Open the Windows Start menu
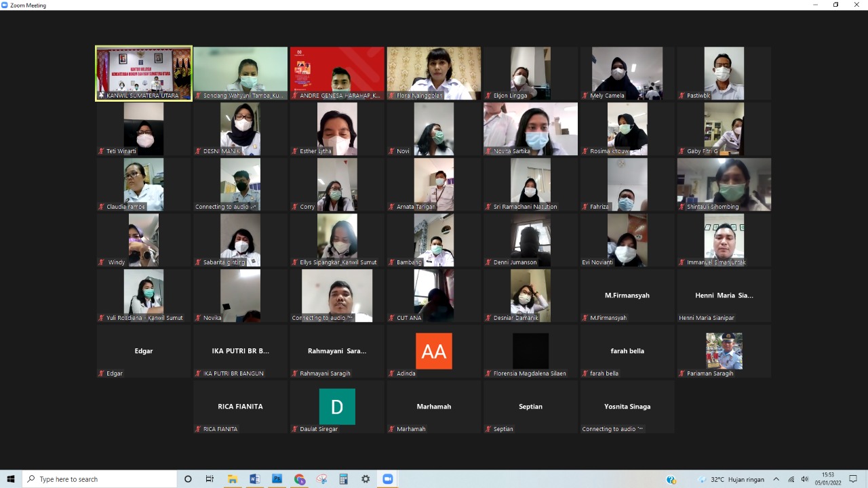This screenshot has width=868, height=488. pos(11,479)
